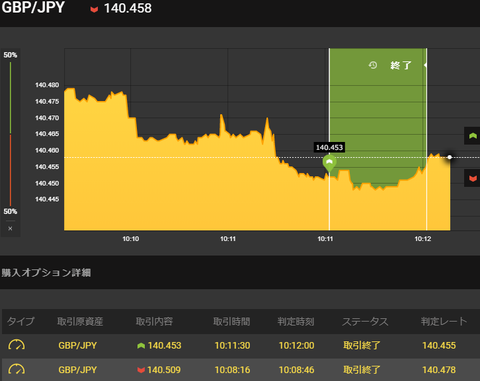Click GBP/JPY in the 10:08:16 trade row
Viewport: 480px width, 381px height.
(78, 370)
